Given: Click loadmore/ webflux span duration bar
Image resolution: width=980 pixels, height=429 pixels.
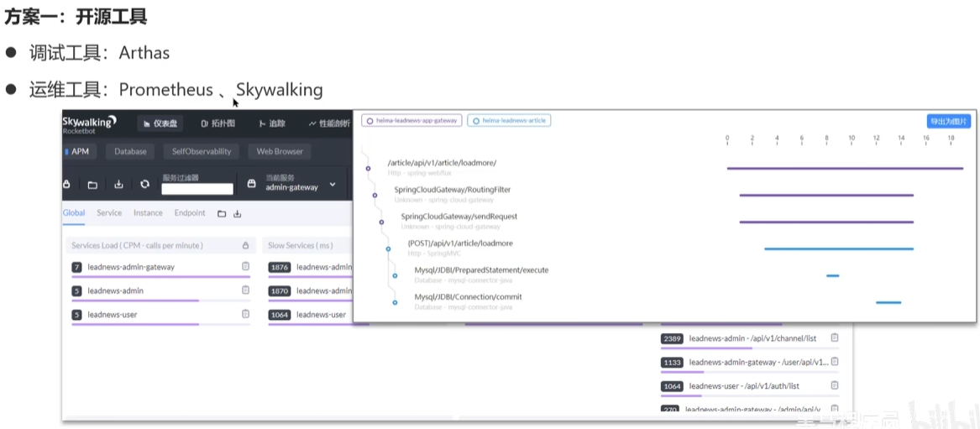Looking at the screenshot, I should click(x=845, y=168).
